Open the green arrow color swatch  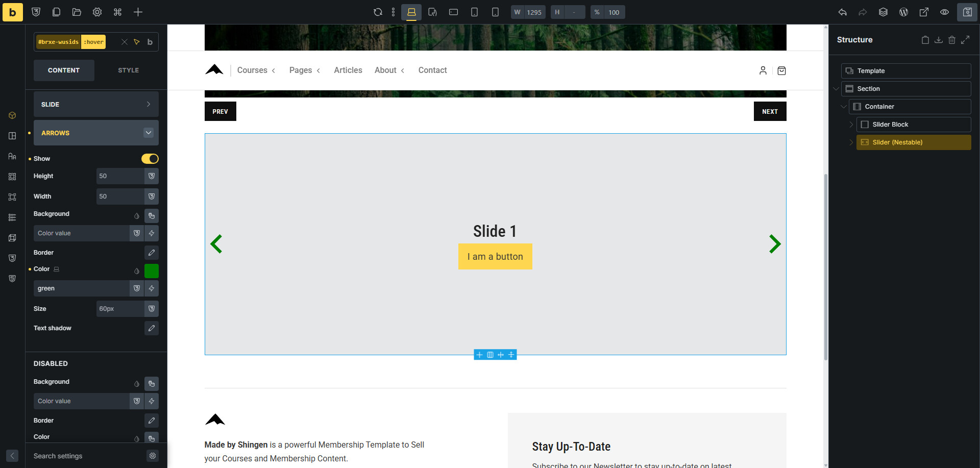pyautogui.click(x=152, y=270)
